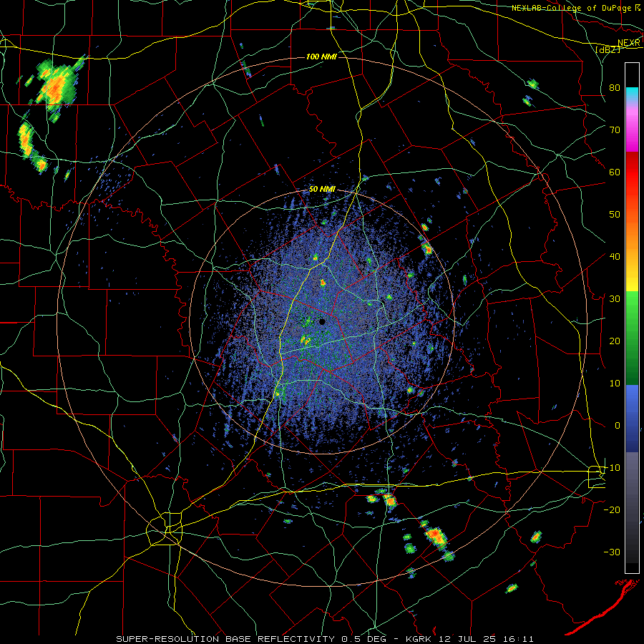Click the "50 NMI" range ring label

pyautogui.click(x=322, y=190)
